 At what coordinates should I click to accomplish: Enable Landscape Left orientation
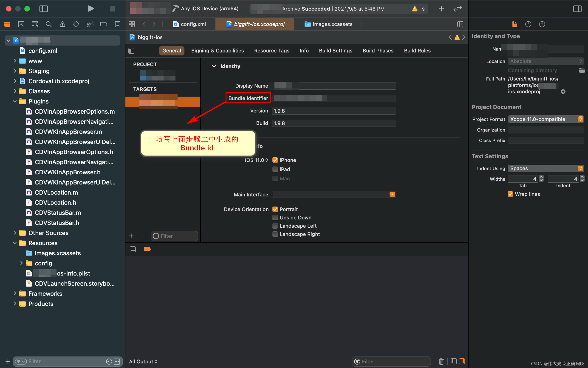275,226
